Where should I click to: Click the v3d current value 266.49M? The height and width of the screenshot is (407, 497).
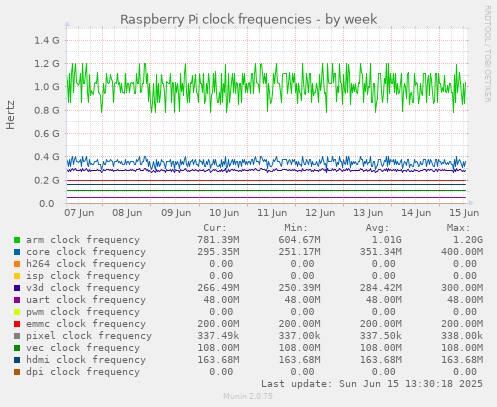218,288
